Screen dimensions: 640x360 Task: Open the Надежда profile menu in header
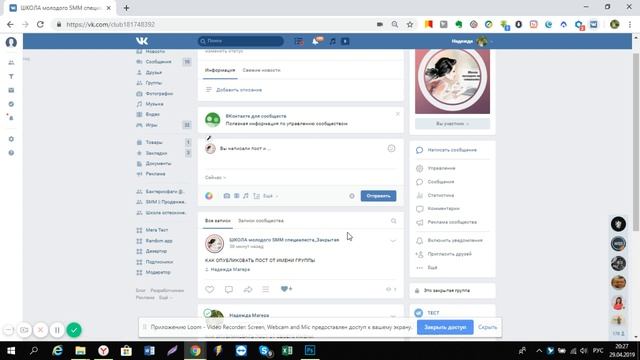point(471,41)
